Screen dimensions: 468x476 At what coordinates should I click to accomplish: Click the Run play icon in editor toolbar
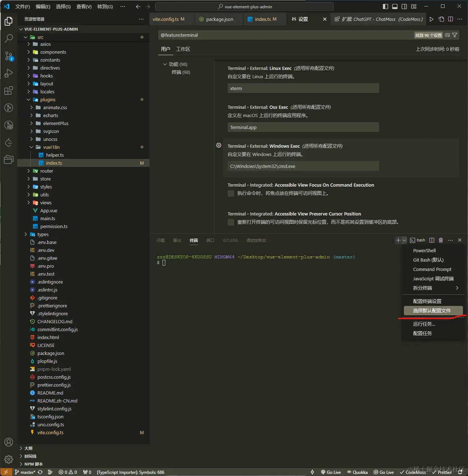point(431,19)
